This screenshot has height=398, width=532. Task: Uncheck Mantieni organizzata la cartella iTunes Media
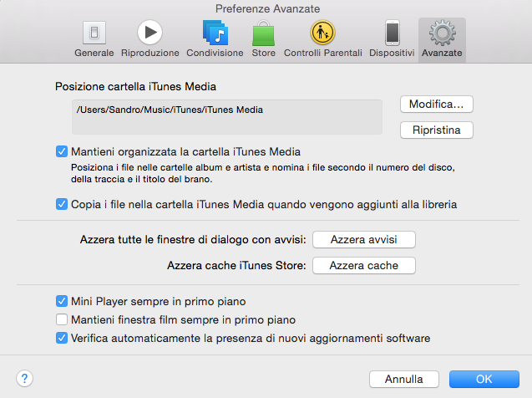coord(62,151)
